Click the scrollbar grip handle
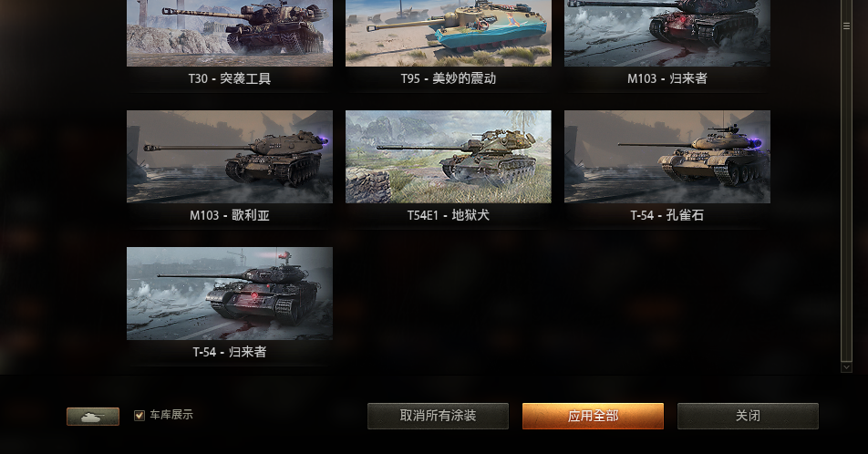This screenshot has height=454, width=868. 846,26
